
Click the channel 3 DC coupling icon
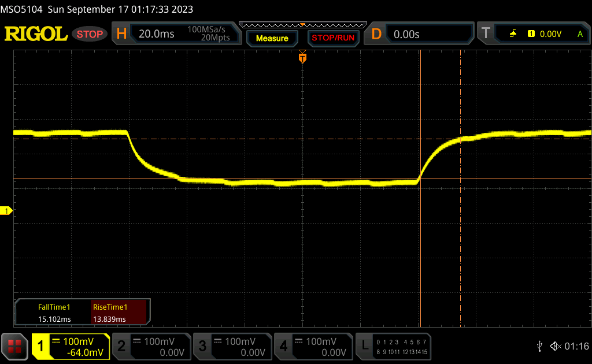pyautogui.click(x=218, y=341)
